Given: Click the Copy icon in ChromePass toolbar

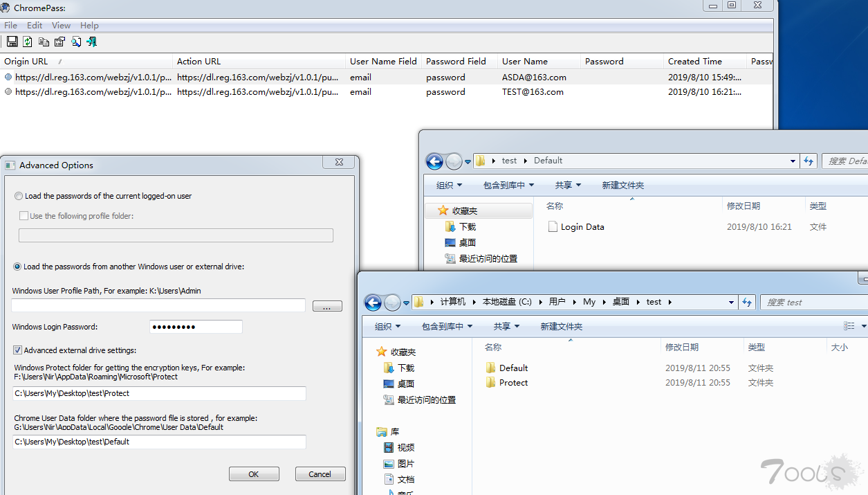Looking at the screenshot, I should (44, 42).
